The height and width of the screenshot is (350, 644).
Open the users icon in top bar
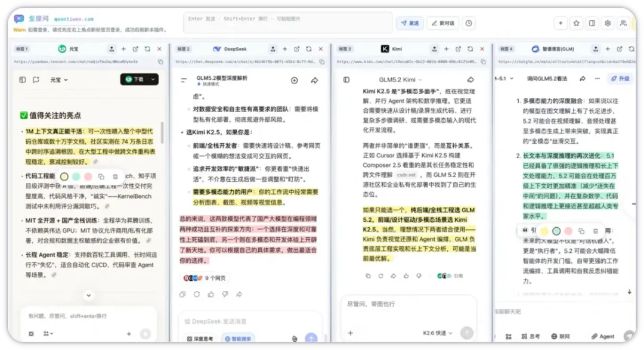[623, 23]
